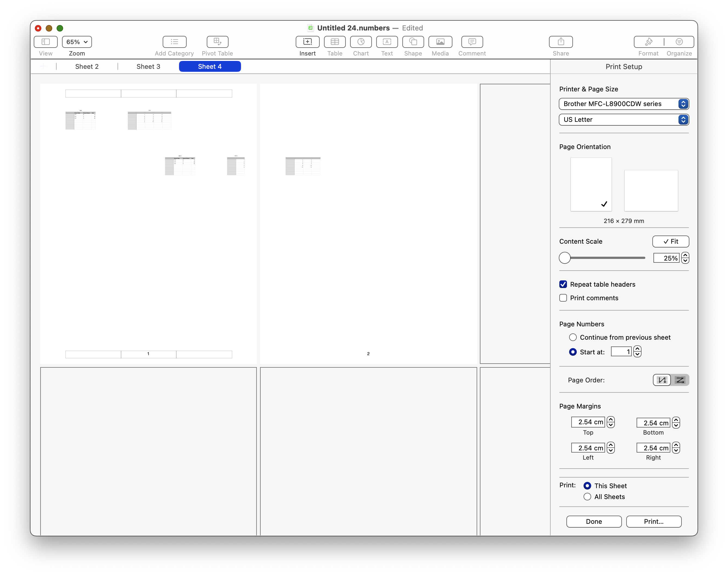728x576 pixels.
Task: Open the Zoom 65% dropdown
Action: (x=77, y=42)
